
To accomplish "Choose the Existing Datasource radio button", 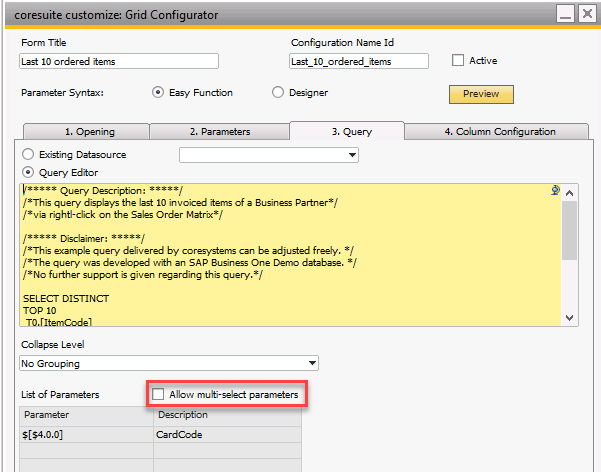I will pos(28,155).
